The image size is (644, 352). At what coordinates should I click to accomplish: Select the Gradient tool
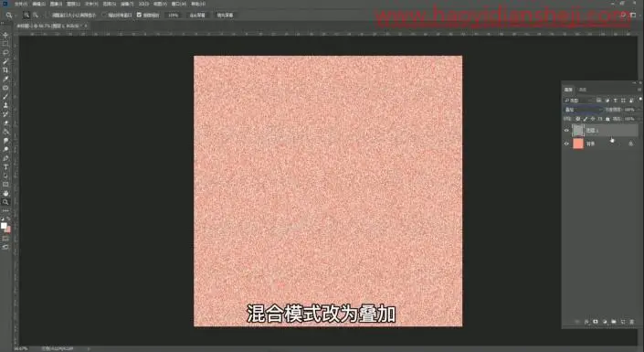[5, 132]
